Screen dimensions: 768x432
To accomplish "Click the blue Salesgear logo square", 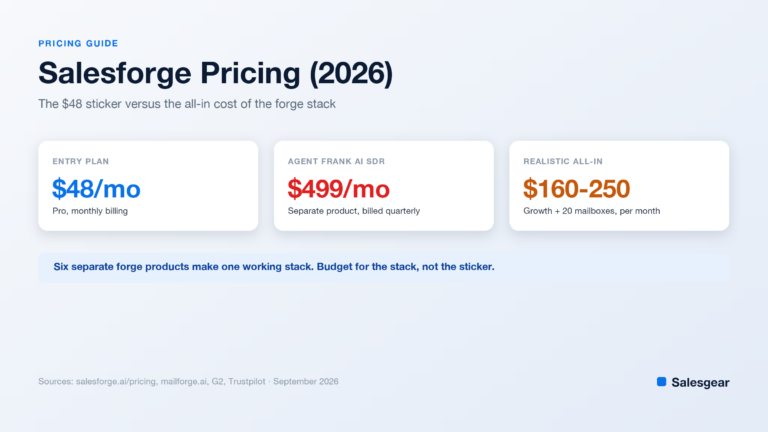I will (661, 382).
